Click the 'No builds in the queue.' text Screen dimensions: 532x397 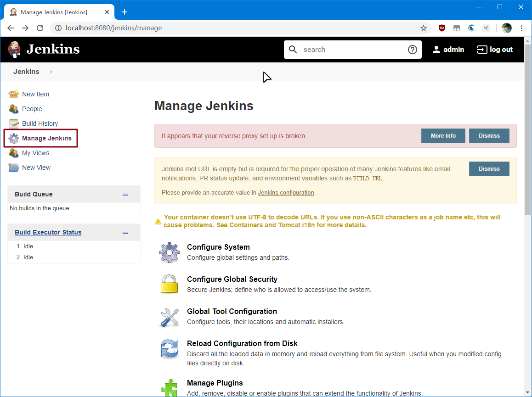click(x=40, y=208)
